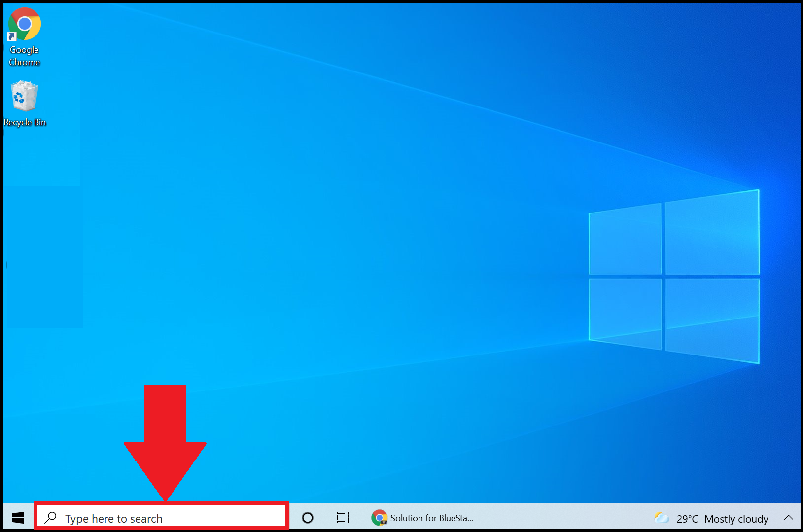Click the magnifier icon in search box
This screenshot has width=803, height=532.
pyautogui.click(x=50, y=517)
